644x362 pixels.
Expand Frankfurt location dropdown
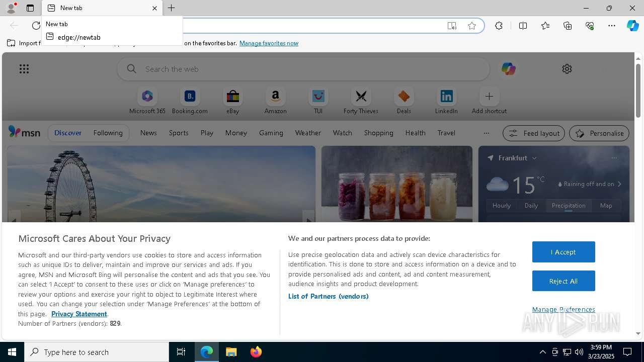click(x=534, y=158)
